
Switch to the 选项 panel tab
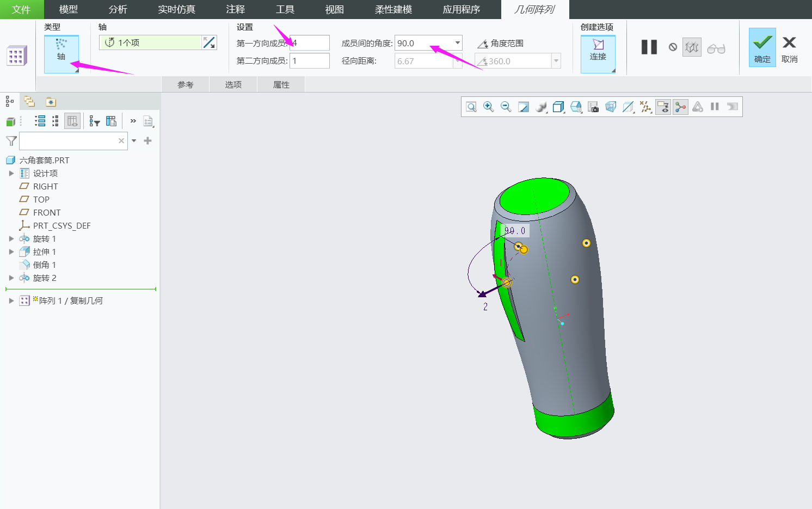coord(233,84)
